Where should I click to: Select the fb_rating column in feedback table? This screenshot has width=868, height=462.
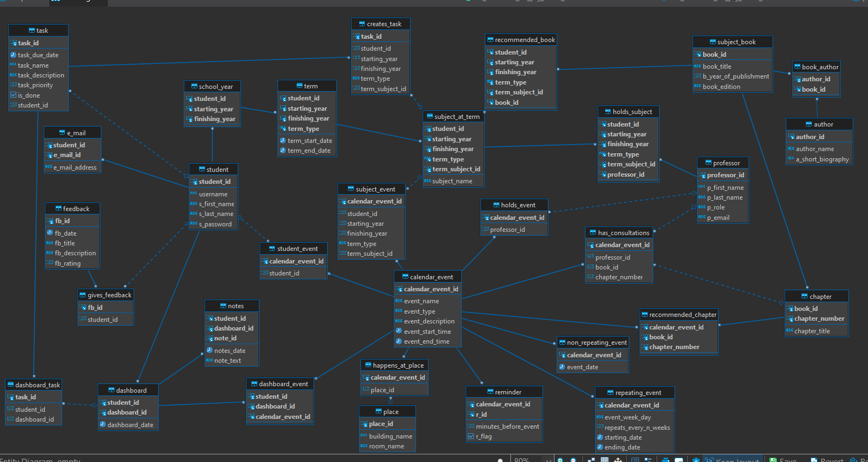(68, 263)
